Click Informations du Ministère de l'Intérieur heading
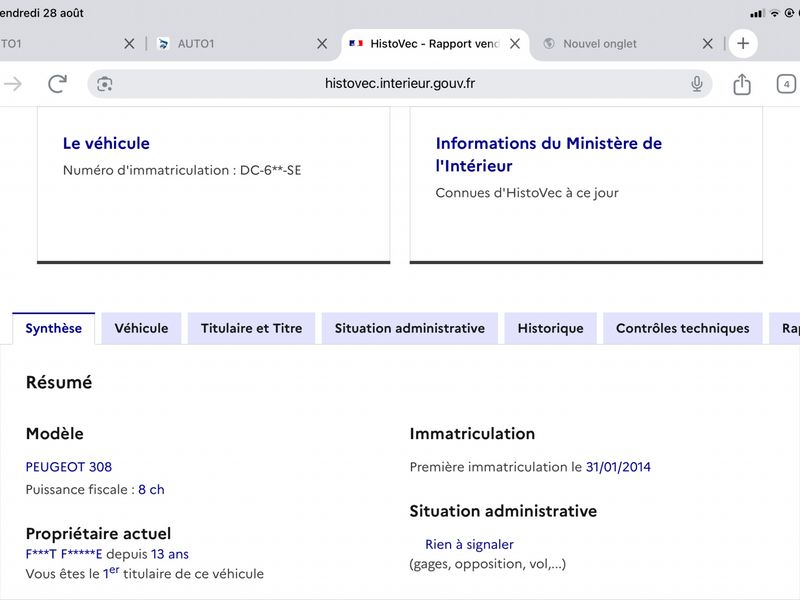This screenshot has width=800, height=600. (548, 154)
